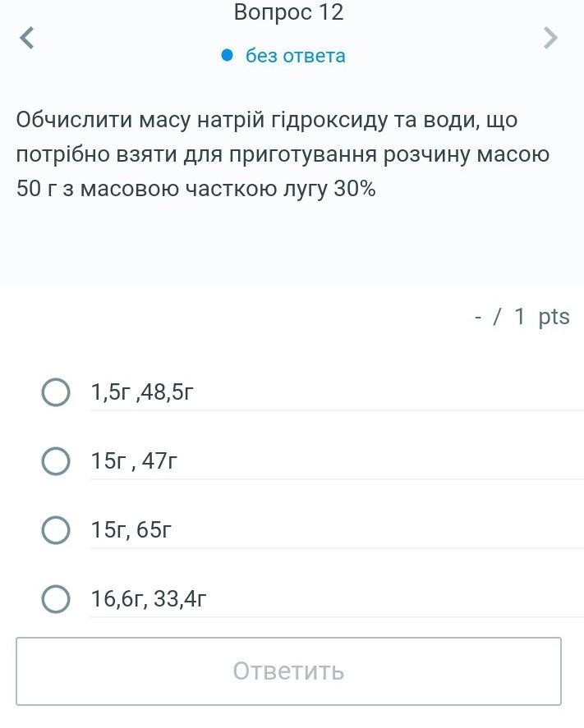584x728 pixels.
Task: Pick the 16,6г, 33,4г radio option
Action: point(55,599)
